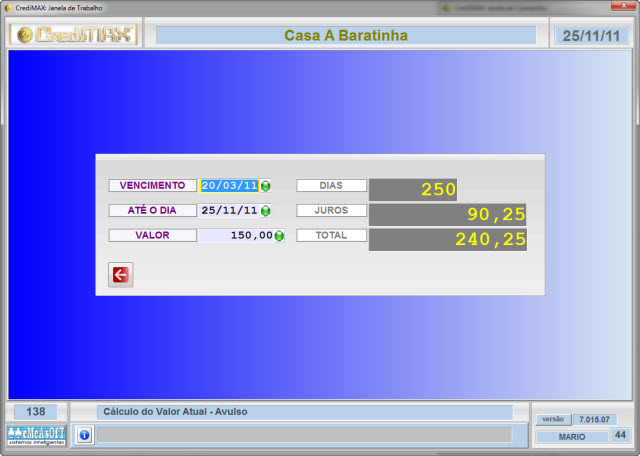Select the Vencimento date field
The image size is (640, 456).
coord(229,186)
